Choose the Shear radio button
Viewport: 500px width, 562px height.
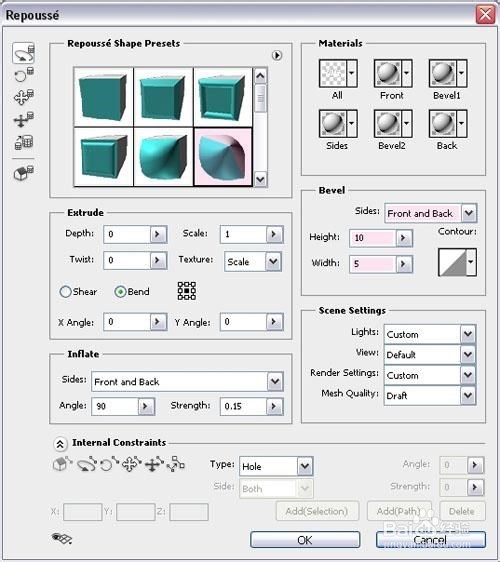click(65, 292)
